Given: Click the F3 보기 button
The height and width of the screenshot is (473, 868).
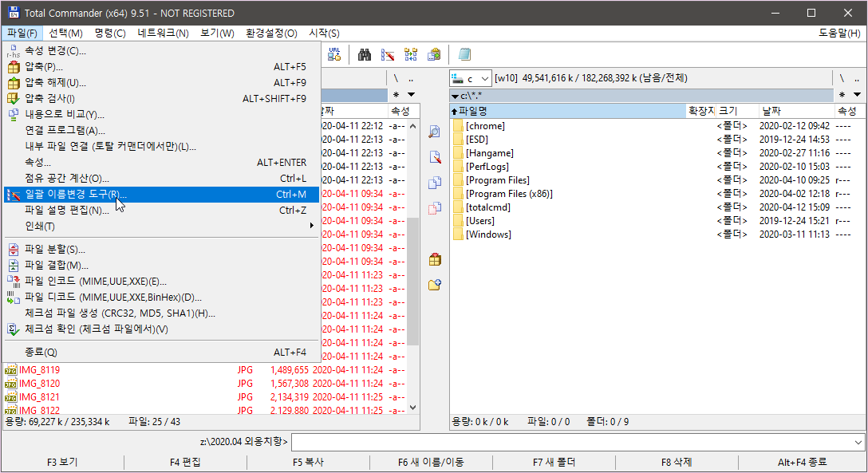Looking at the screenshot, I should [x=62, y=462].
